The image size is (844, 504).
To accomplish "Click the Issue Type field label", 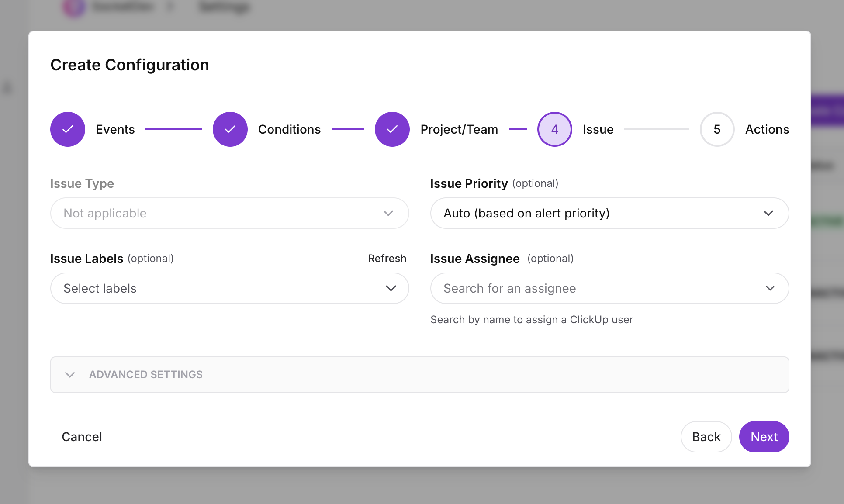I will click(82, 184).
